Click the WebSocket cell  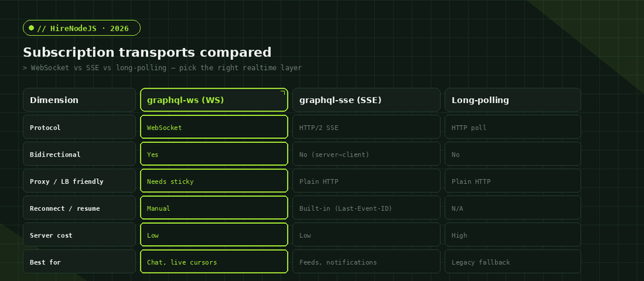tap(214, 127)
